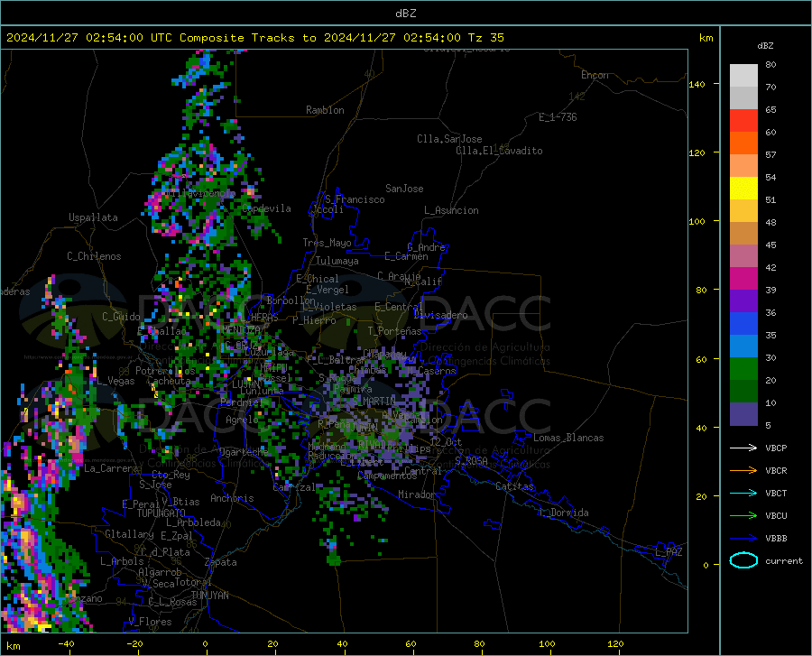Click the dBZ title at the top
The height and width of the screenshot is (656, 812).
coord(405,14)
